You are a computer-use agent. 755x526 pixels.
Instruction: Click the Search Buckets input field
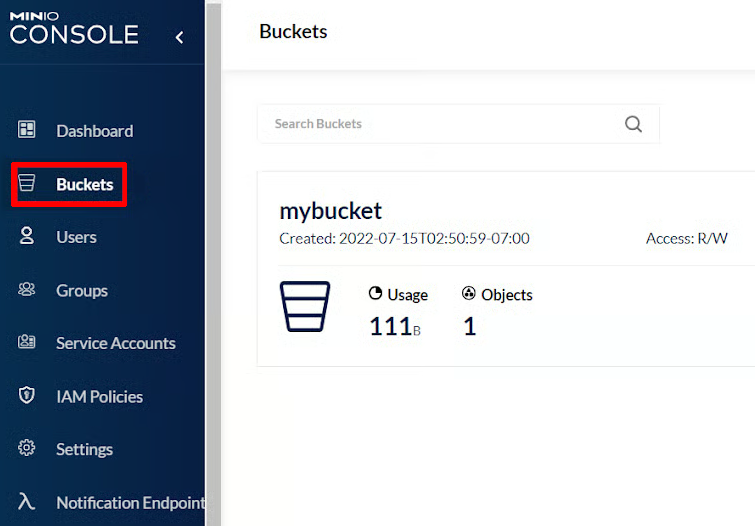coord(440,124)
